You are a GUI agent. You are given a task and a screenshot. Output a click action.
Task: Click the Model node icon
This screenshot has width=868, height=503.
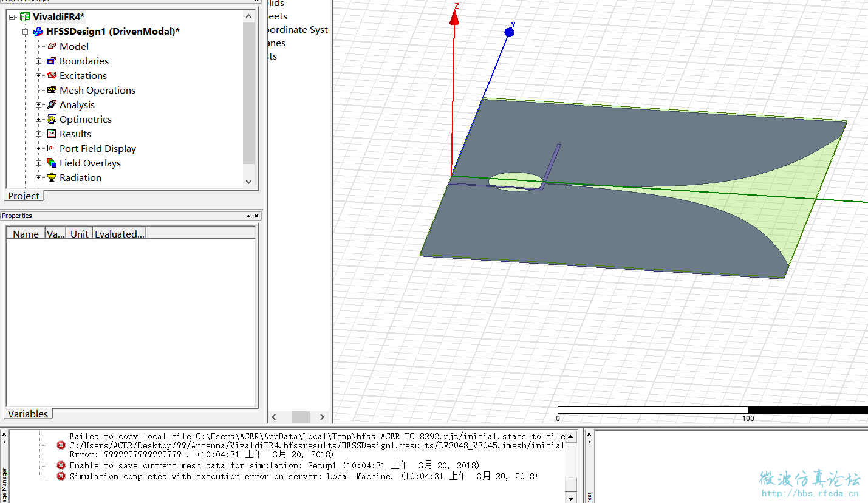click(x=52, y=46)
